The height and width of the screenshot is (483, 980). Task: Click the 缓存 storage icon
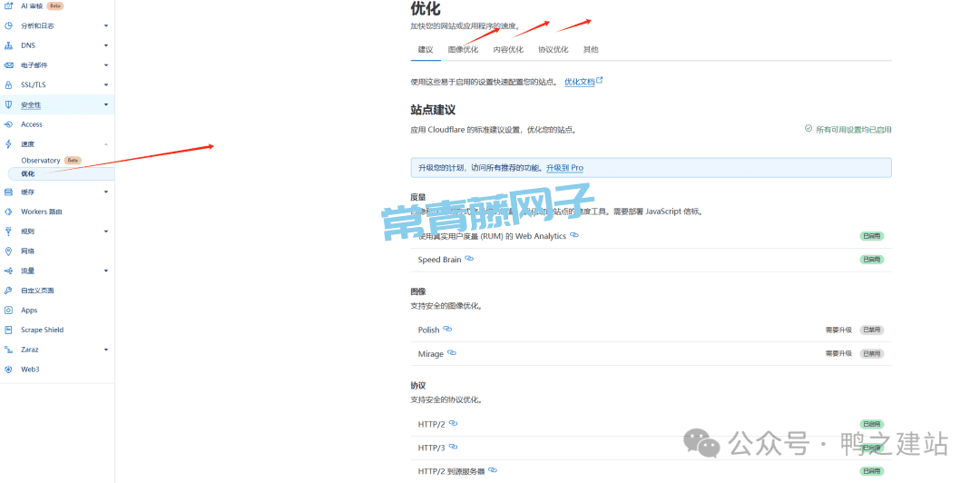point(8,192)
